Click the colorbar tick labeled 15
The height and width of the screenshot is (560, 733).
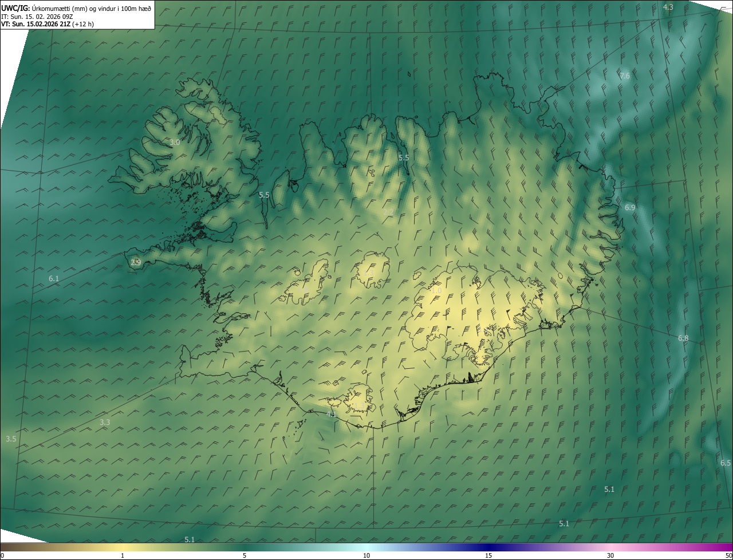pyautogui.click(x=488, y=555)
